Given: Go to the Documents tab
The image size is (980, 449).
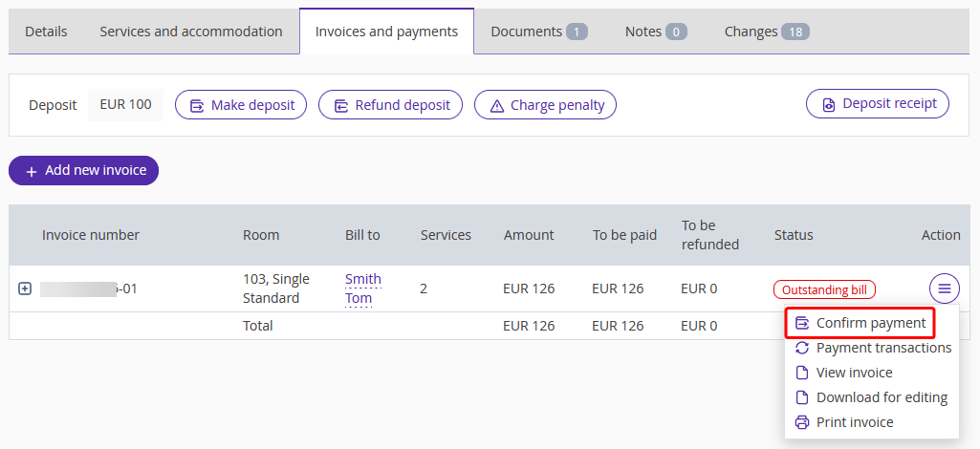Looking at the screenshot, I should click(538, 32).
